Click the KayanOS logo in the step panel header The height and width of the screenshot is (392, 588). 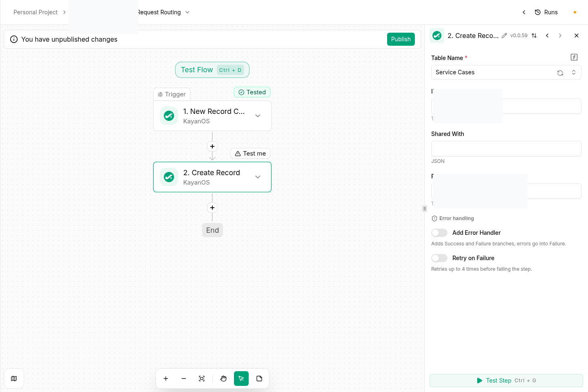pyautogui.click(x=437, y=36)
